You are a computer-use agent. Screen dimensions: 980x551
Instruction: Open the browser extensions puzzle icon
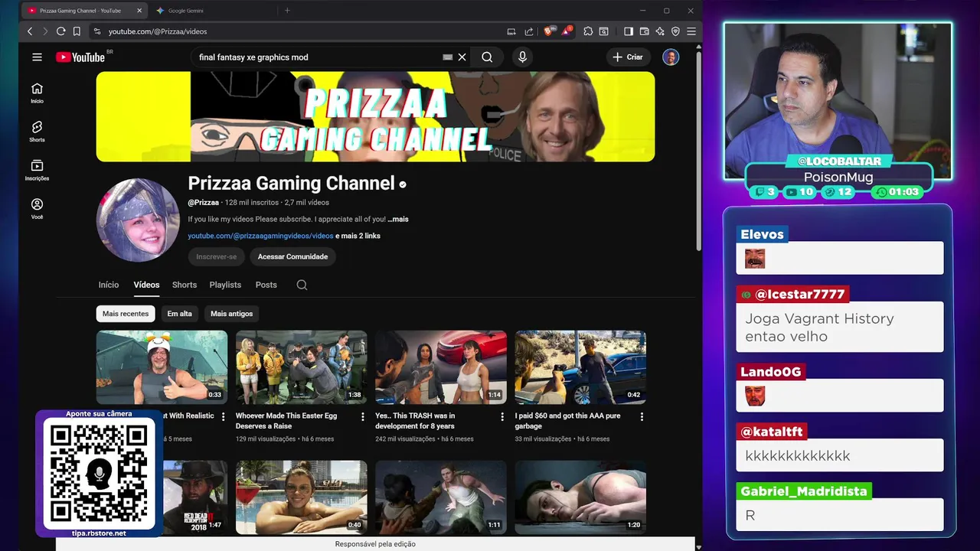(x=588, y=31)
